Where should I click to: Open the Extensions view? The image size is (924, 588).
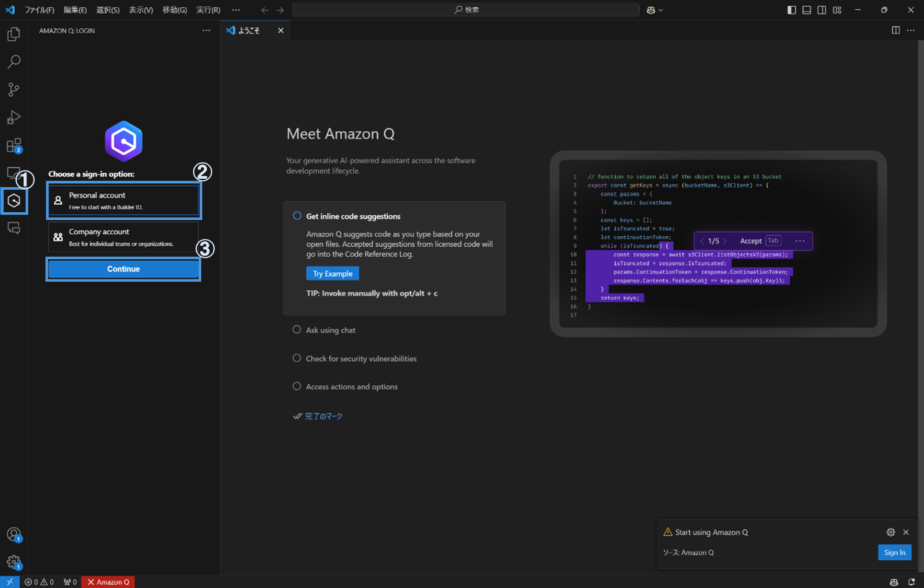point(14,145)
